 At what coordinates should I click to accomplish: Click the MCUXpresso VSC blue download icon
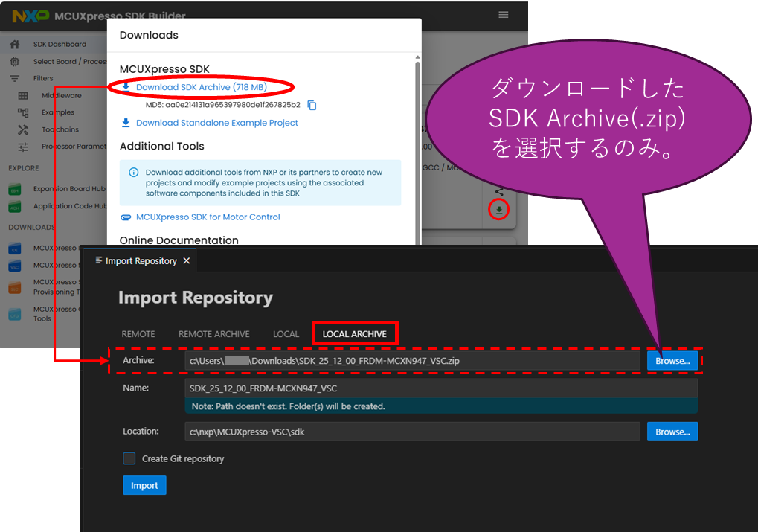[x=14, y=266]
